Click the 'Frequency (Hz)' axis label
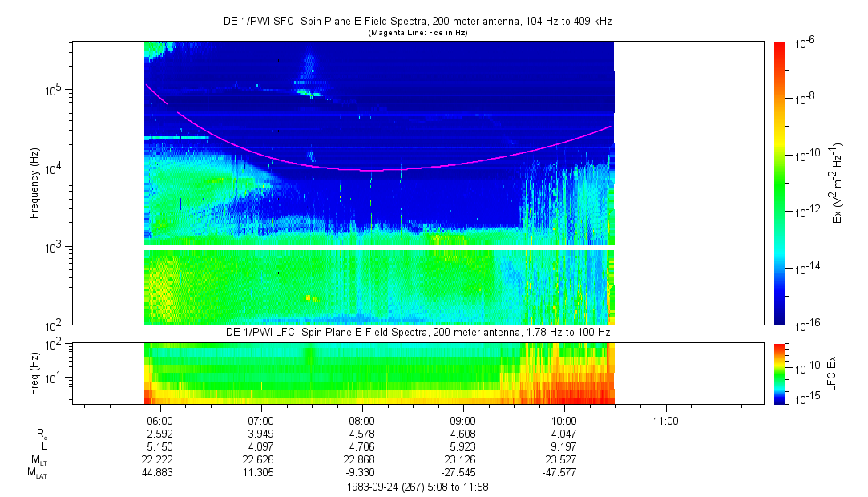The image size is (868, 497). coord(34,184)
